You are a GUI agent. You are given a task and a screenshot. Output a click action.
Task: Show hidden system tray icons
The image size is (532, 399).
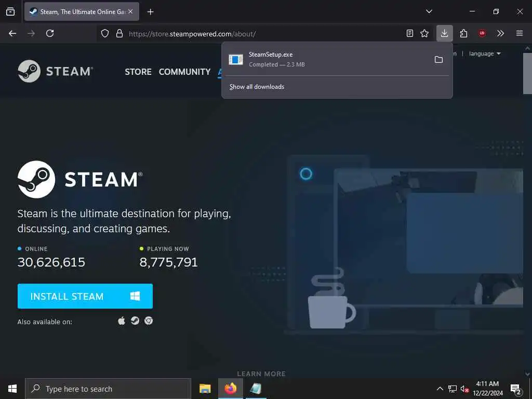[440, 389]
